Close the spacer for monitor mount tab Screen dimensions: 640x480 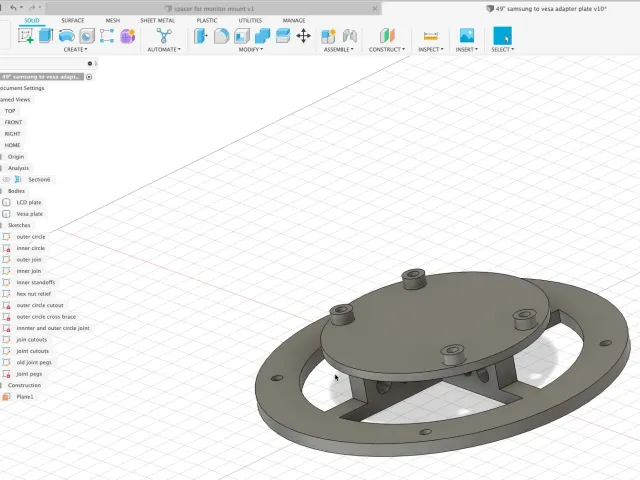click(x=375, y=9)
